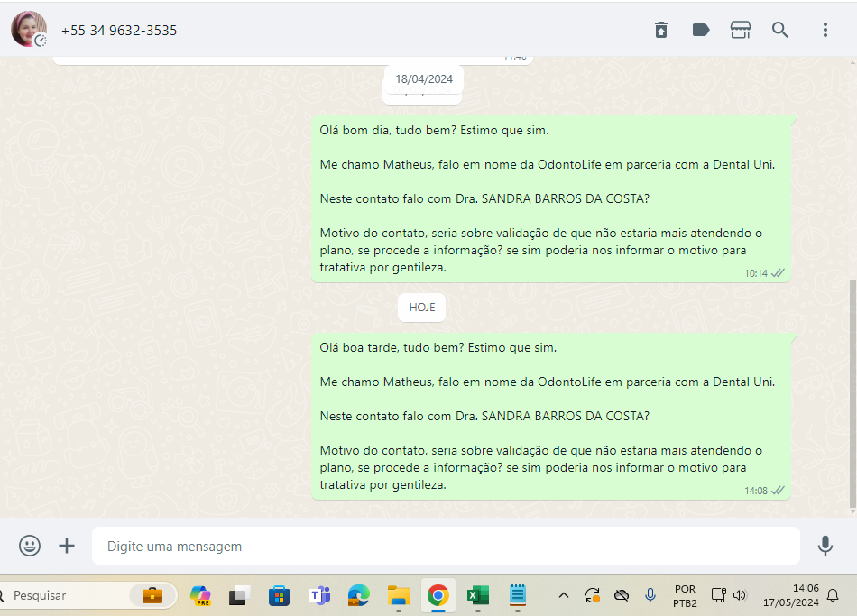
Task: Select the message sent at 10:14
Action: (551, 199)
